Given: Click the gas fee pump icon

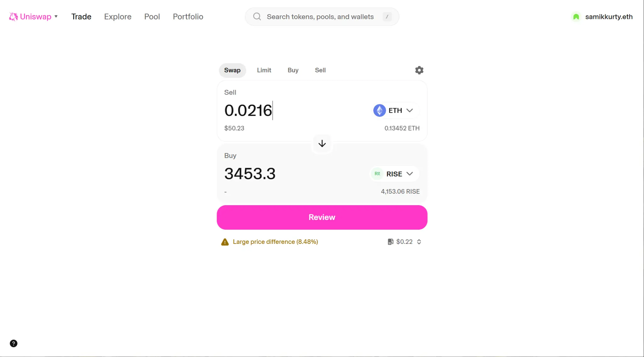Looking at the screenshot, I should pyautogui.click(x=390, y=242).
